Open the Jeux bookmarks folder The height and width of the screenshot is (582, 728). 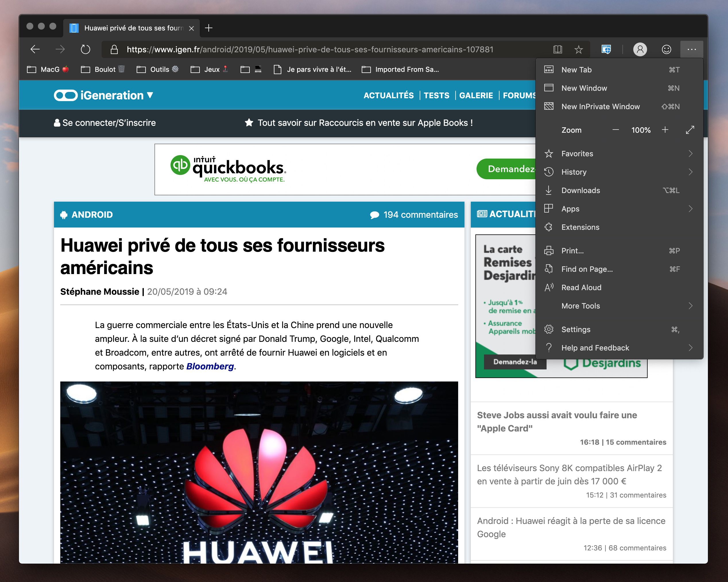(209, 69)
